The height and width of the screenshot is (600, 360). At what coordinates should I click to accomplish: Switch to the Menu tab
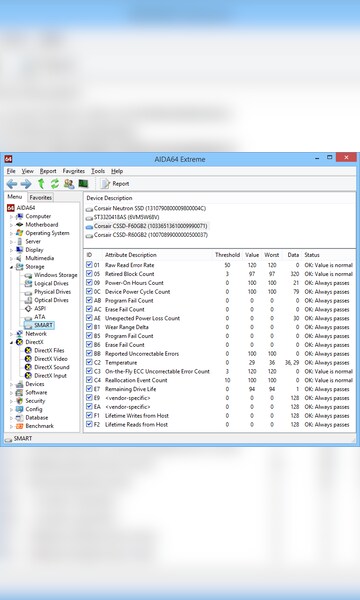(x=15, y=197)
